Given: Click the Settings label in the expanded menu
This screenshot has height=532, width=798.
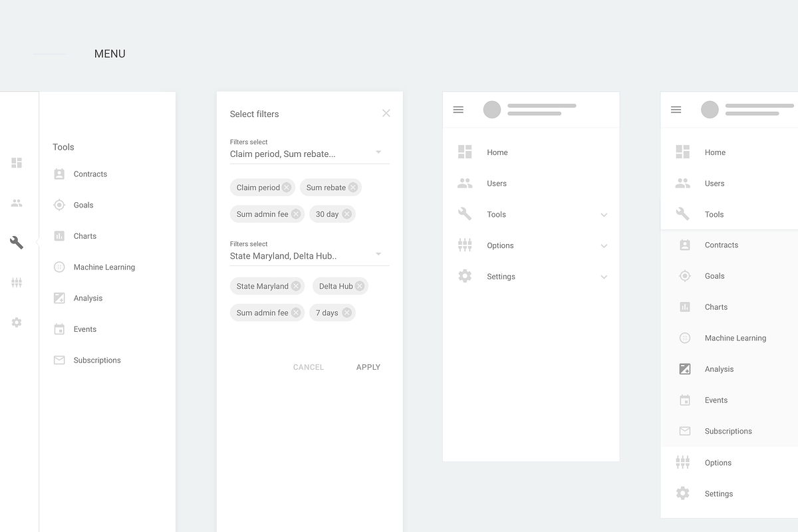Looking at the screenshot, I should click(719, 493).
